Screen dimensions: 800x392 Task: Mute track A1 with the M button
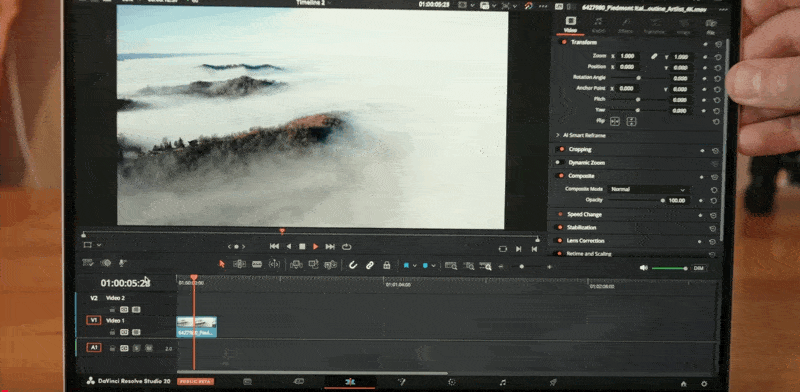149,348
